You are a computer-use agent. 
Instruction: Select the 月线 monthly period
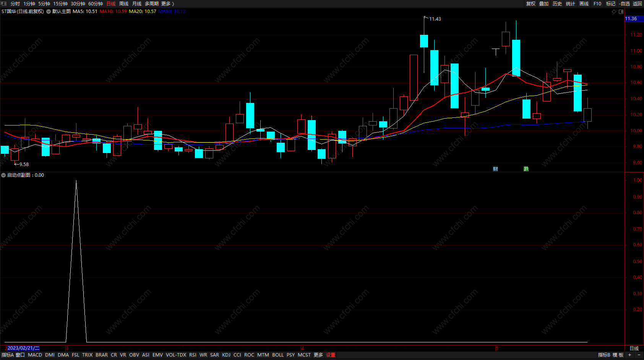[x=137, y=3]
